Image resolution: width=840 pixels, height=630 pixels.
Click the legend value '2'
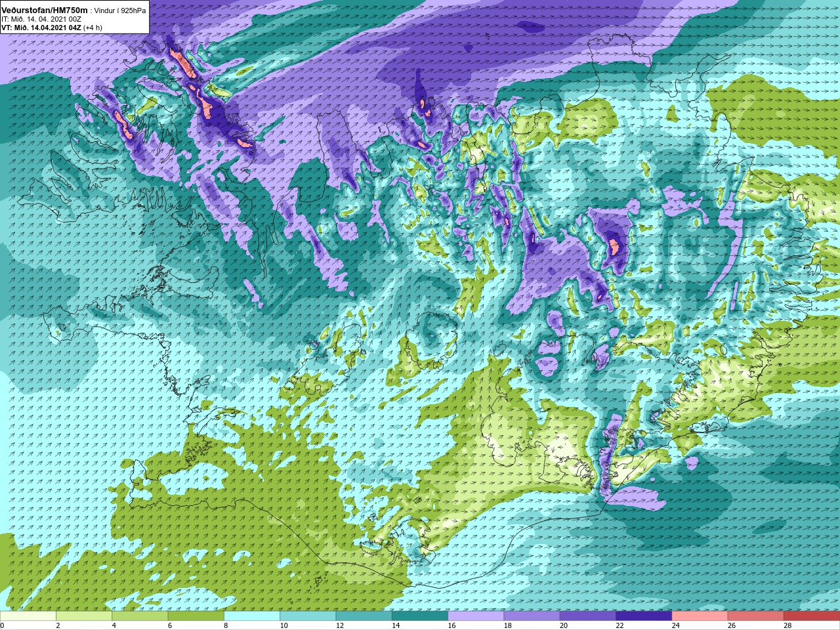click(x=58, y=625)
